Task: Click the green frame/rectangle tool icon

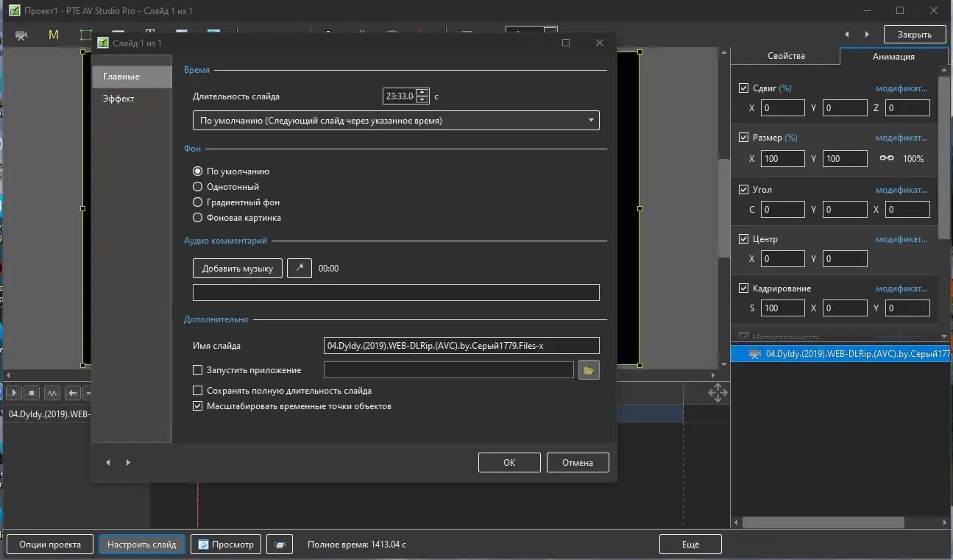Action: pyautogui.click(x=86, y=35)
